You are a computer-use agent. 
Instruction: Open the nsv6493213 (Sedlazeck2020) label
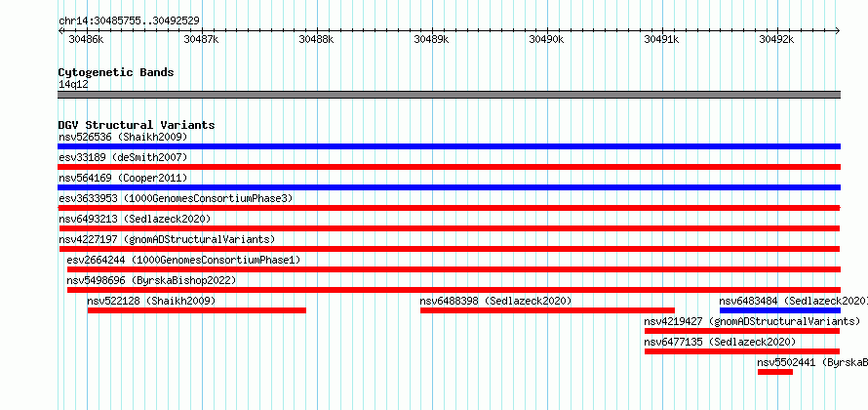pos(135,219)
